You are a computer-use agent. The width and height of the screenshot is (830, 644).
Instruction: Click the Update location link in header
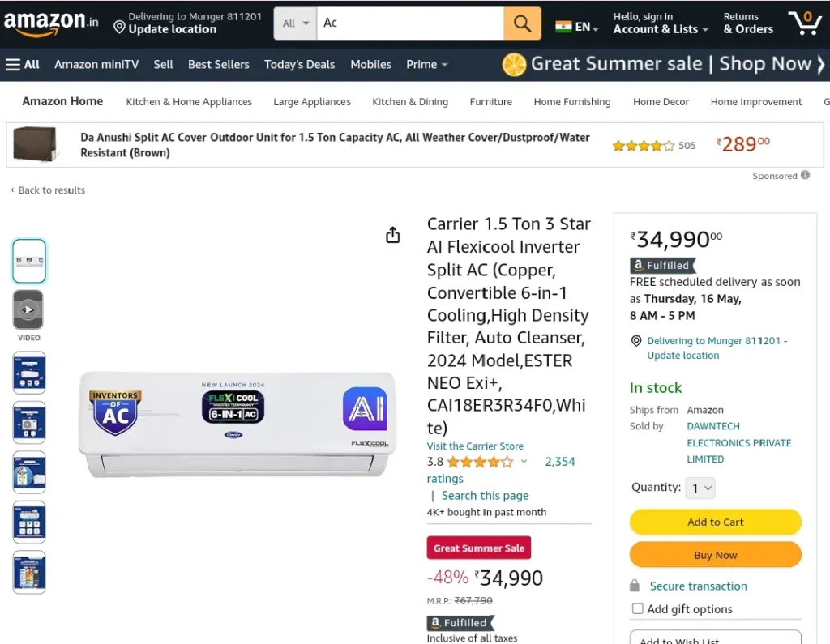pos(172,29)
